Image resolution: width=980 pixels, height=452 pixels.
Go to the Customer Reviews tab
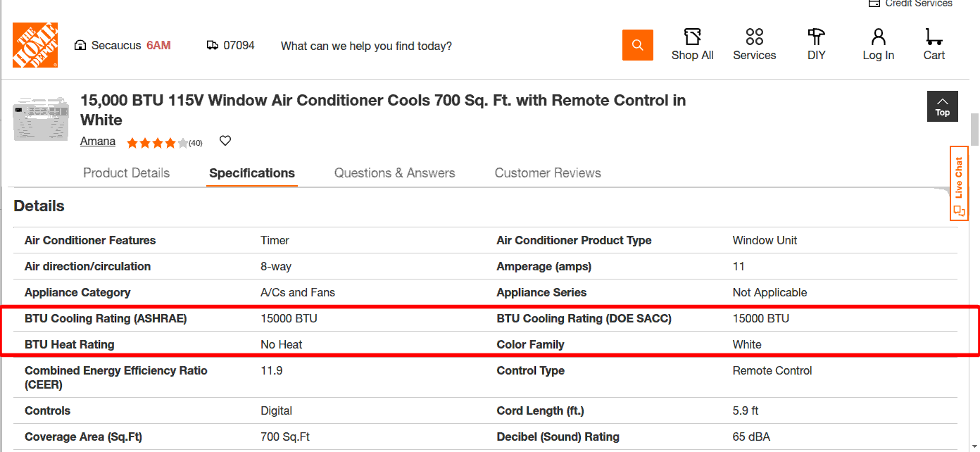548,173
